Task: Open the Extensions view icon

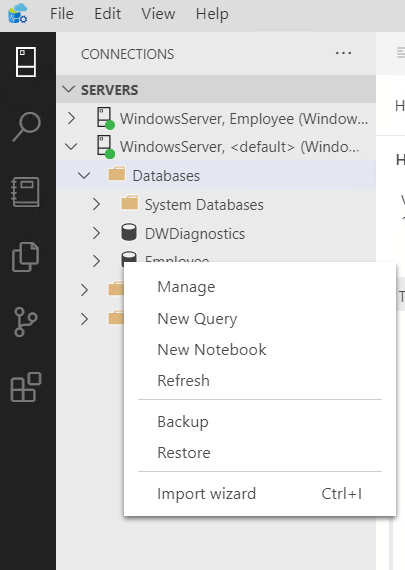Action: click(x=26, y=387)
